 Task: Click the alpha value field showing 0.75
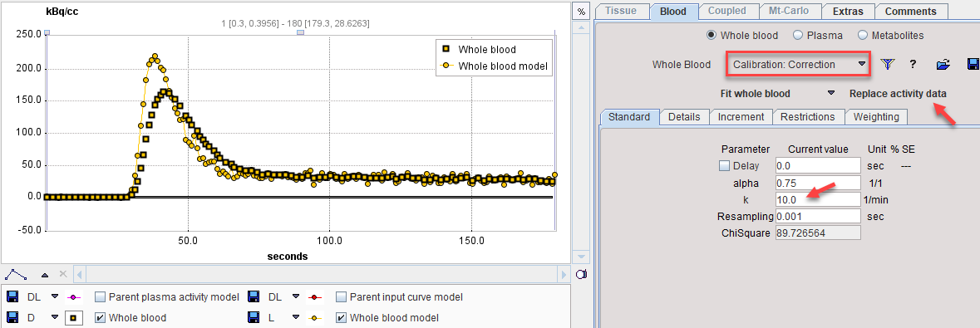(818, 183)
